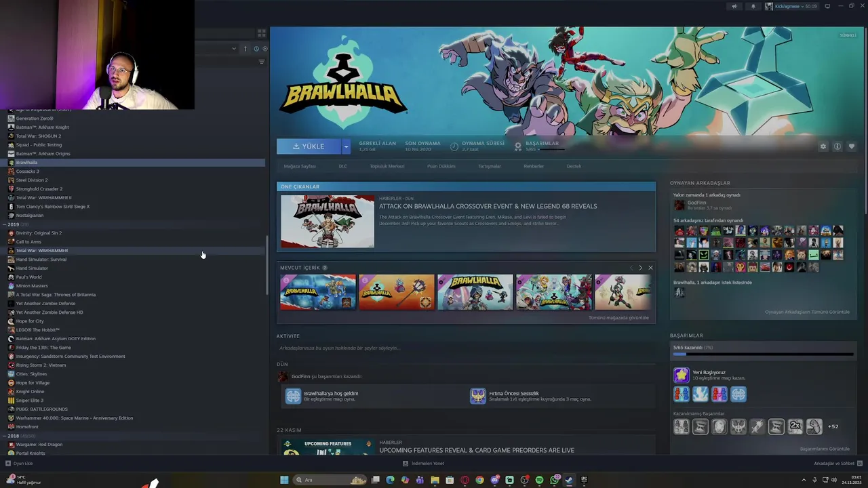Click the +52 locked achievements counter
This screenshot has width=868, height=488.
point(833,426)
